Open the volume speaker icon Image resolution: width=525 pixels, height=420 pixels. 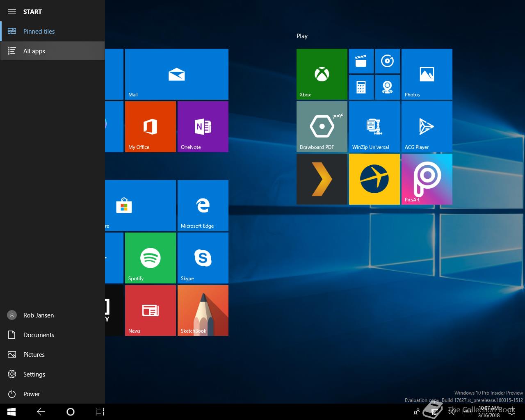[451, 412]
